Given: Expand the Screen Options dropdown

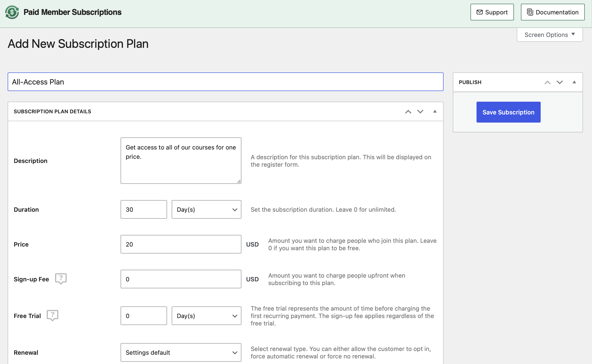Looking at the screenshot, I should 549,35.
